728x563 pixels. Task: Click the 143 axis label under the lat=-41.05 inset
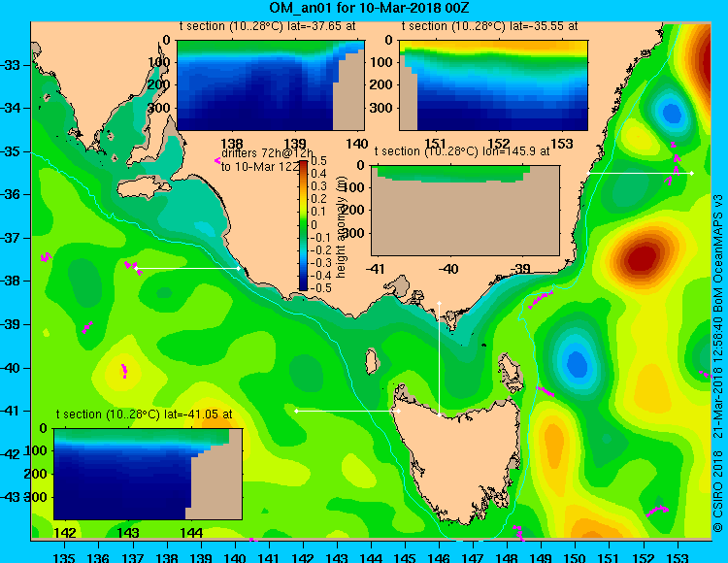128,533
